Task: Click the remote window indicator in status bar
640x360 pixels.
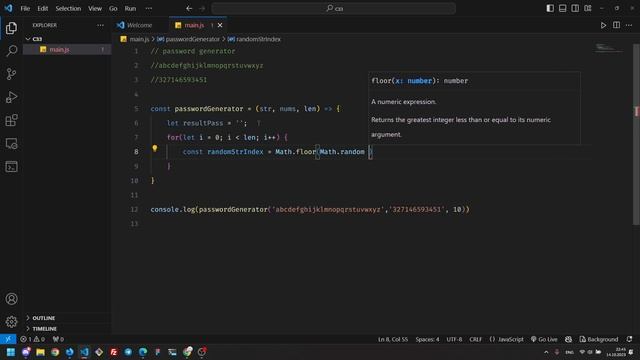Action: [x=8, y=339]
